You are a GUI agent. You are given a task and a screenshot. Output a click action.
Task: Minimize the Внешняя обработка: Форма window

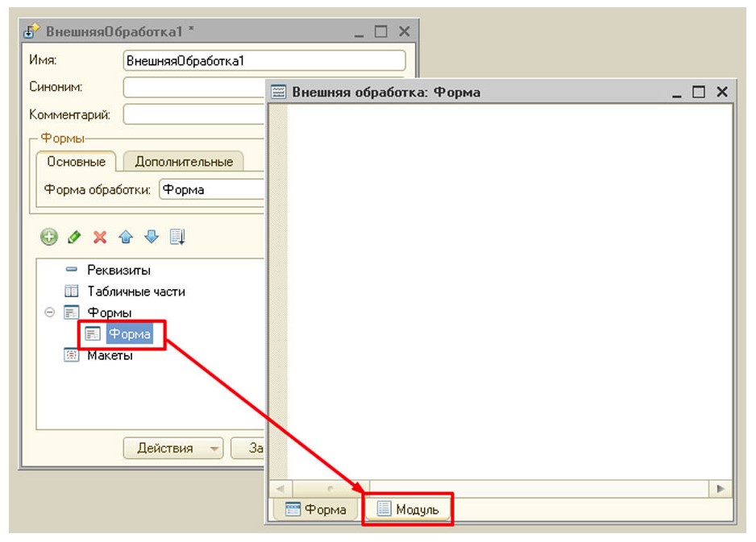677,93
